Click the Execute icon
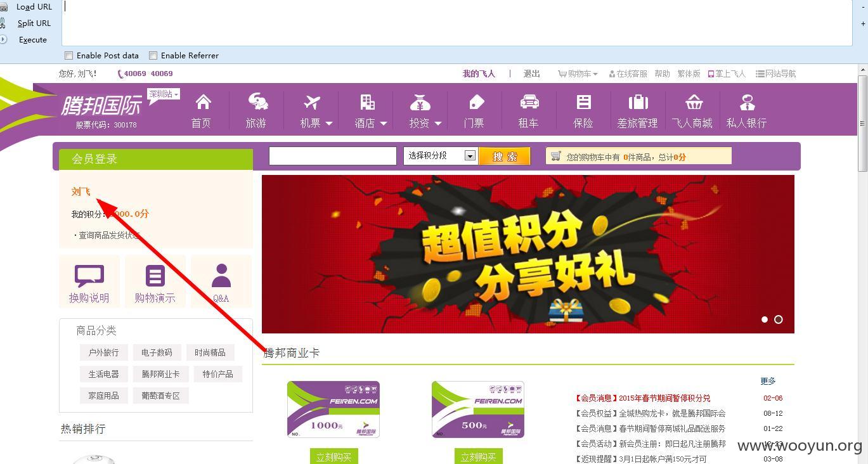The height and width of the screenshot is (464, 868). click(x=3, y=39)
